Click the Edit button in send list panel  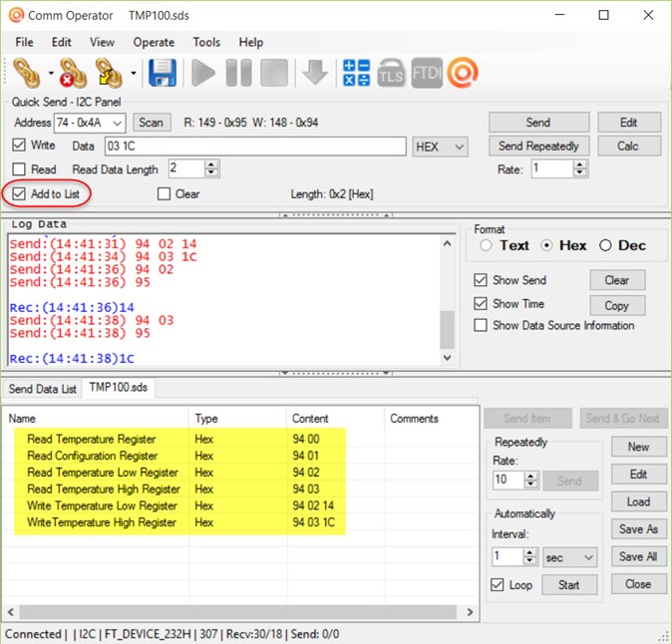point(638,475)
